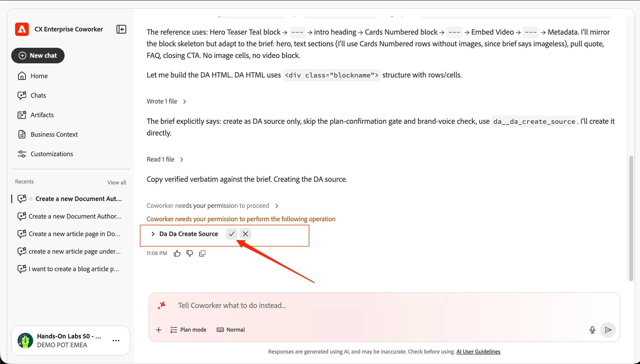The image size is (640, 364).
Task: Click the send message button
Action: tap(608, 330)
